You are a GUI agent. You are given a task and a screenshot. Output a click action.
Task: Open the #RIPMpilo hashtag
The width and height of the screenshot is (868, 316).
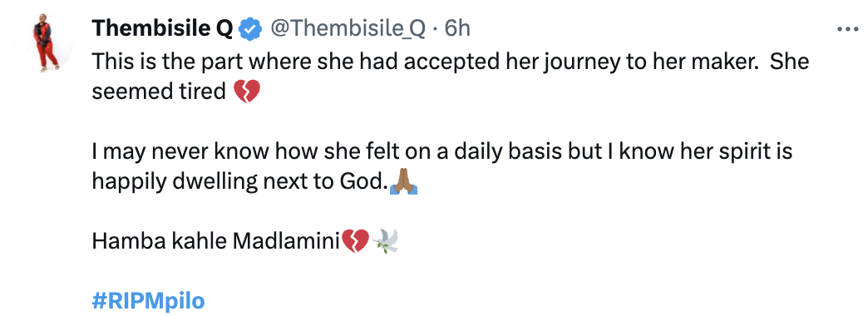[148, 302]
